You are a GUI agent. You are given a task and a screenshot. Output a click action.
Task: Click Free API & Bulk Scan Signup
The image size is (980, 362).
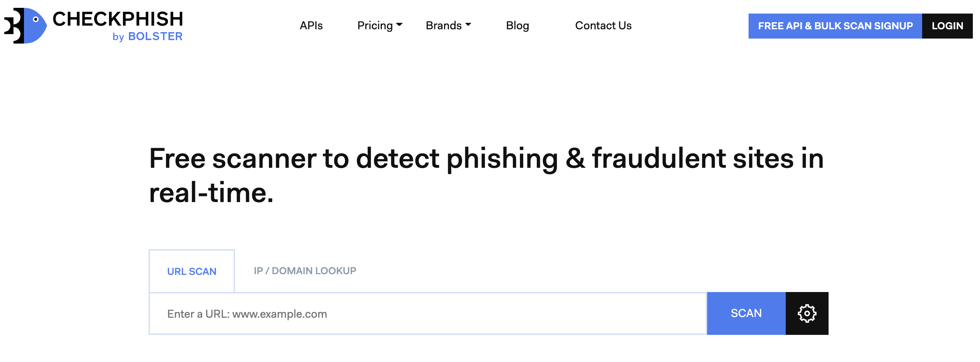[x=835, y=26]
